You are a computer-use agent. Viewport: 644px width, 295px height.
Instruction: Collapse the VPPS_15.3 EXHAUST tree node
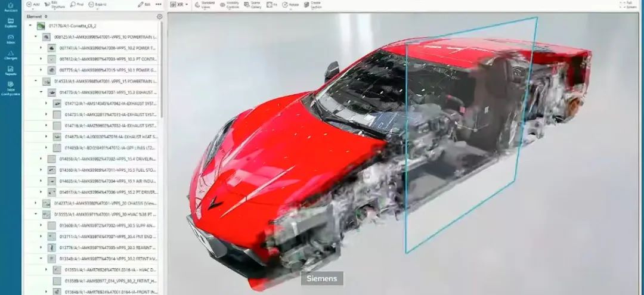41,92
